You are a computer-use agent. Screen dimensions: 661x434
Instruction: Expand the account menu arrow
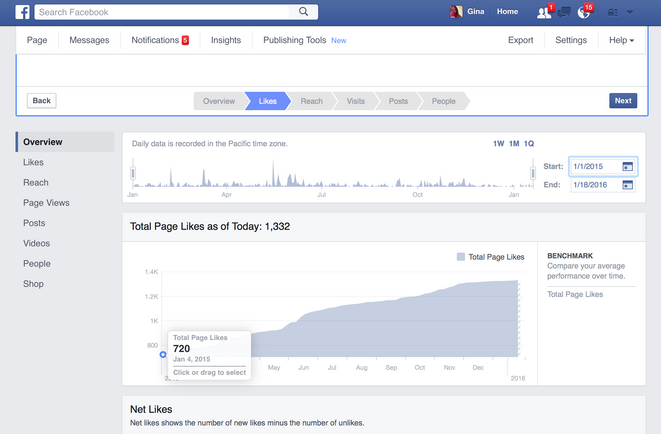click(x=630, y=12)
